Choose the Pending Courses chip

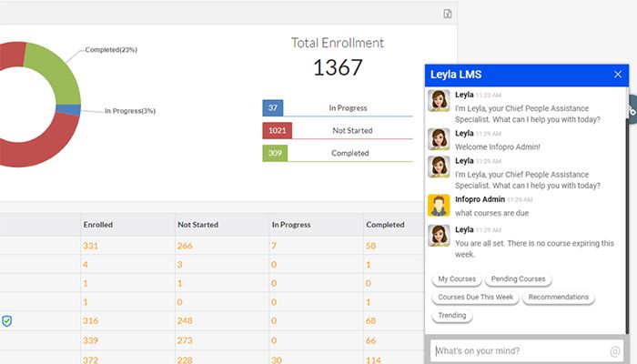(x=518, y=279)
